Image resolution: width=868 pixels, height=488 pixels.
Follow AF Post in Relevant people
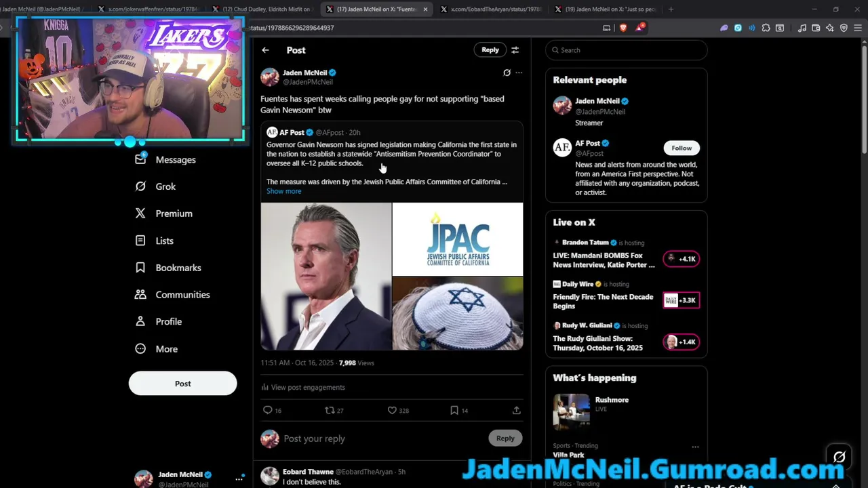(x=682, y=148)
